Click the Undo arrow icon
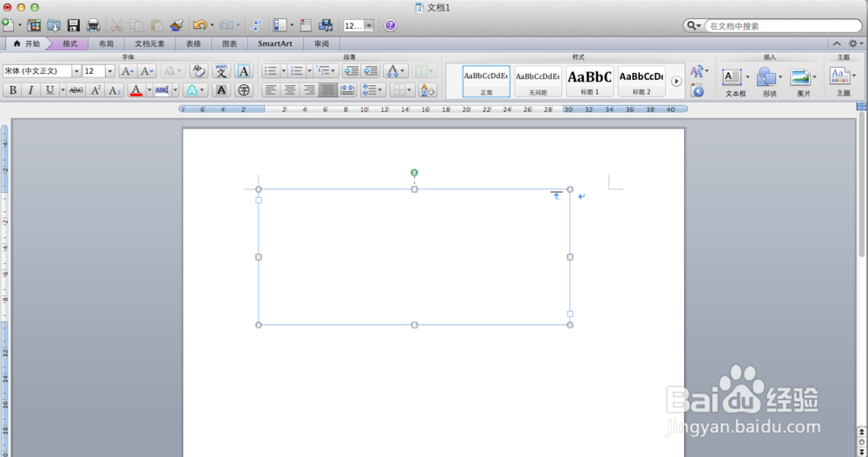This screenshot has height=457, width=868. [x=200, y=25]
